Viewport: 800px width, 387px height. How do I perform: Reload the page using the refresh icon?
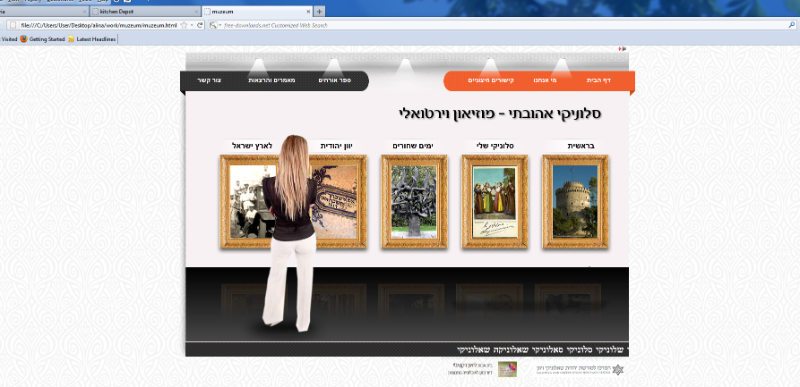(x=200, y=25)
